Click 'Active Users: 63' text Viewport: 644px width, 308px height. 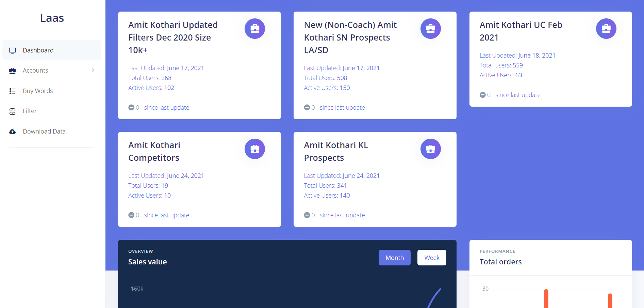tap(501, 75)
